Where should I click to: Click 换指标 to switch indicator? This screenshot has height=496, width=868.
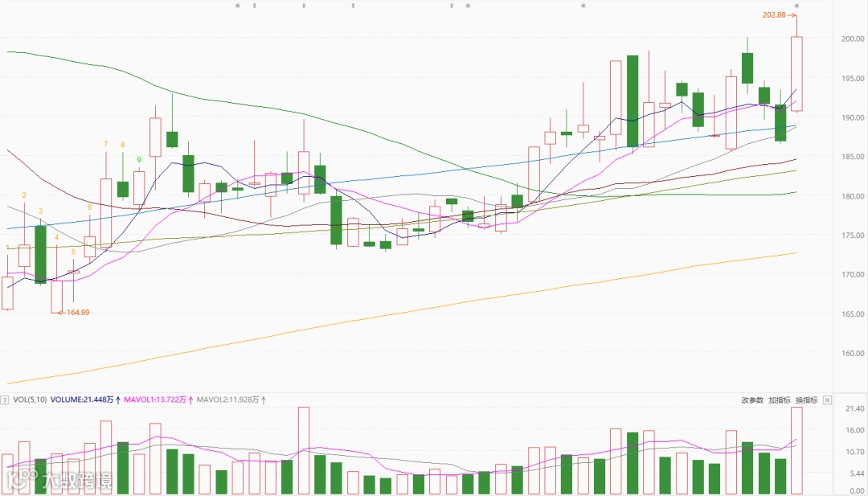[x=807, y=400]
